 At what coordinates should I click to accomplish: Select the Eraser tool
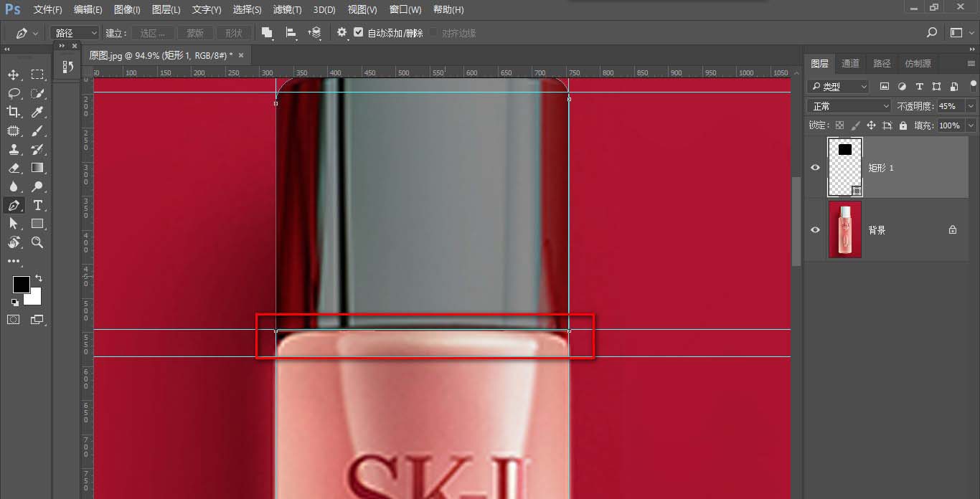coord(14,168)
